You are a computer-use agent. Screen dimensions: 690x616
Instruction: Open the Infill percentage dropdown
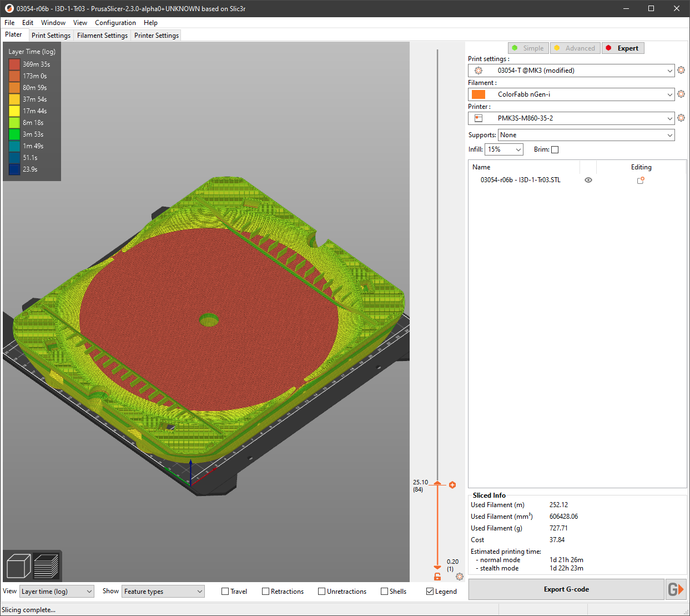coord(504,149)
